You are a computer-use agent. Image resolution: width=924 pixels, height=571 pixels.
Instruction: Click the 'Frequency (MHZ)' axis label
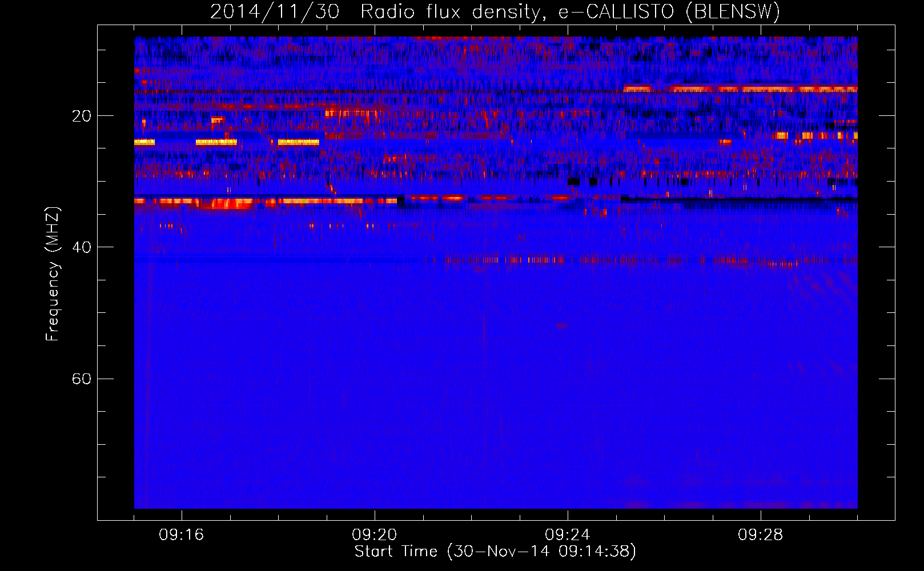click(53, 274)
